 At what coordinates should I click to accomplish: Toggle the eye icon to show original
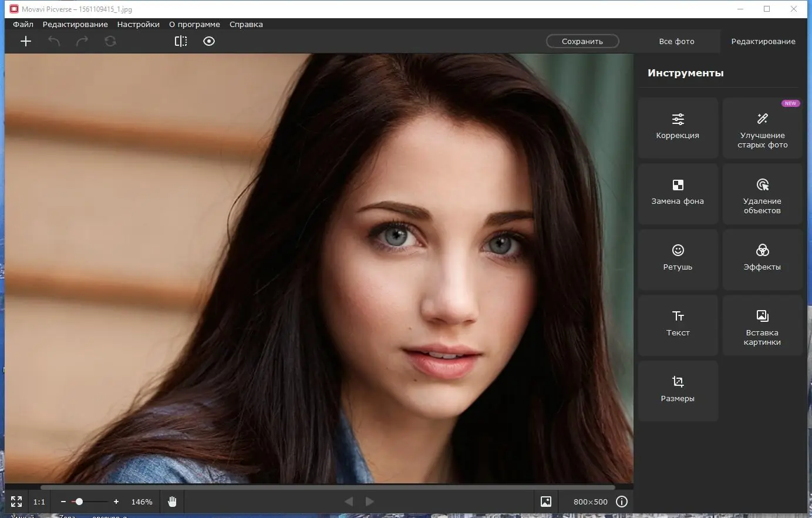click(x=209, y=41)
